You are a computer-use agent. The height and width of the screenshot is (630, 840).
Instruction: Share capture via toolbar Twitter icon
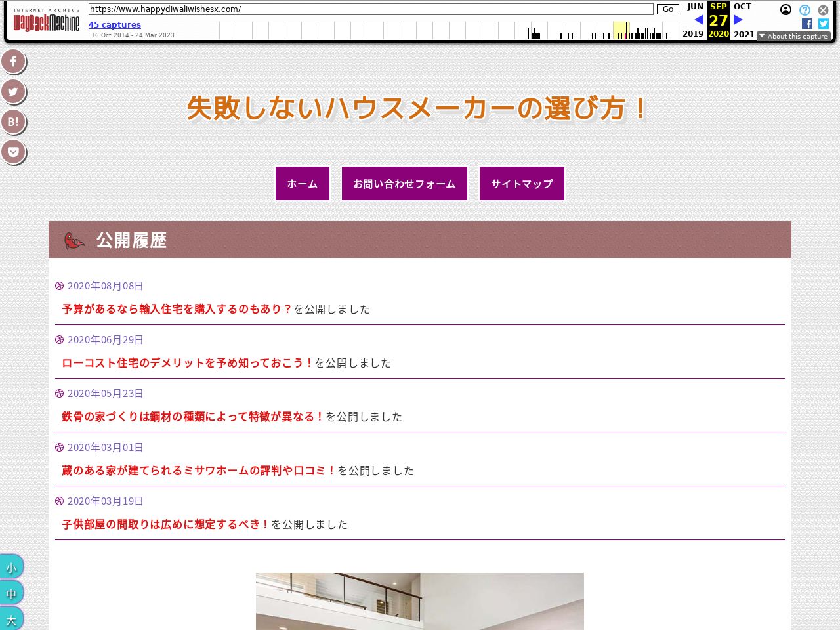824,24
